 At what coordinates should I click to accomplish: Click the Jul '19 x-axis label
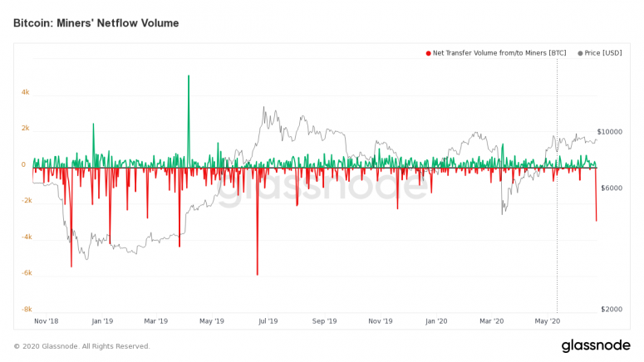(x=268, y=321)
